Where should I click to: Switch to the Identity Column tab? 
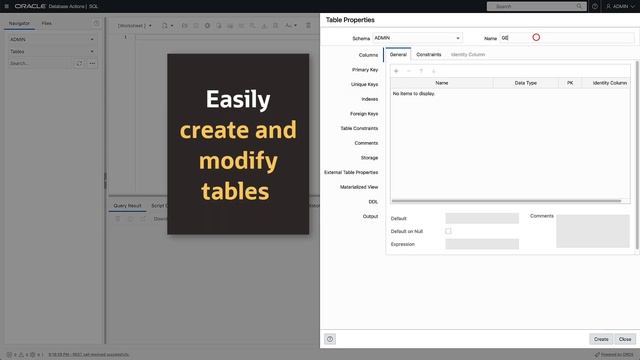[468, 54]
